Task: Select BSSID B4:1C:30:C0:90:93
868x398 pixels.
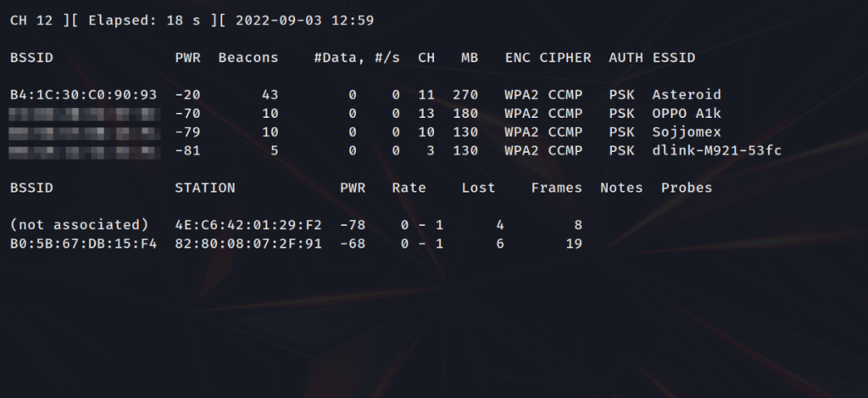Action: 83,95
